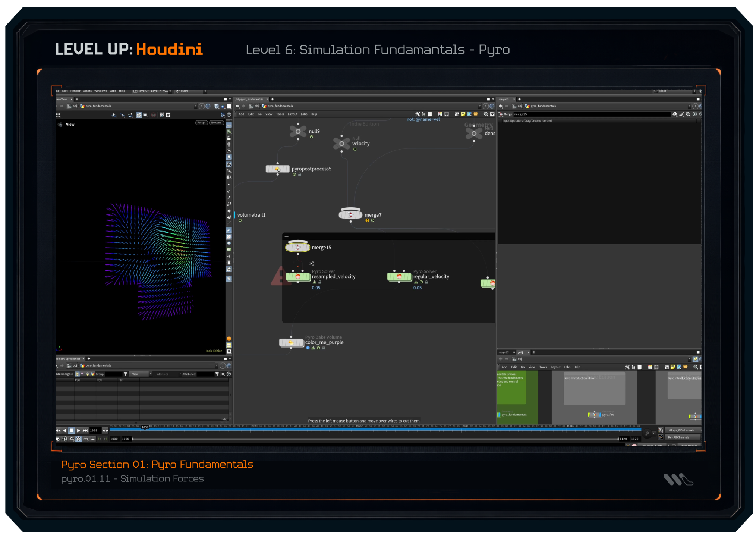The height and width of the screenshot is (537, 756).
Task: Click the color_me_purple Pyro Bake Volume node
Action: click(291, 343)
